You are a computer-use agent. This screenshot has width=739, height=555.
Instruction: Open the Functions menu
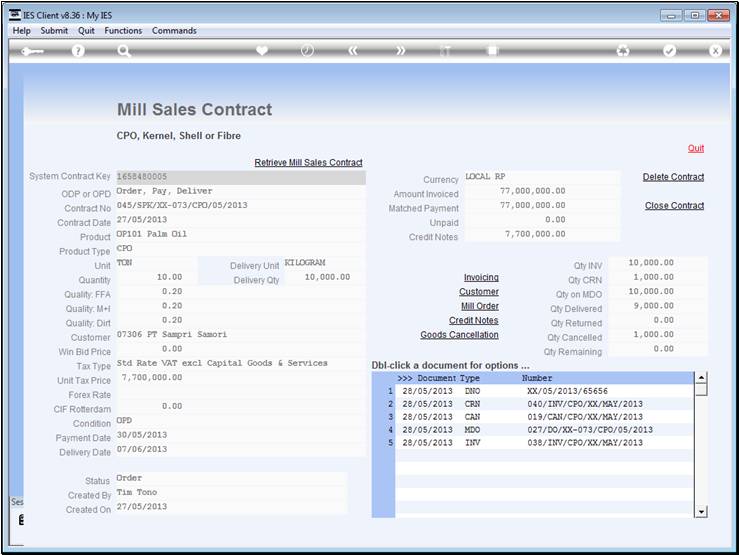123,31
